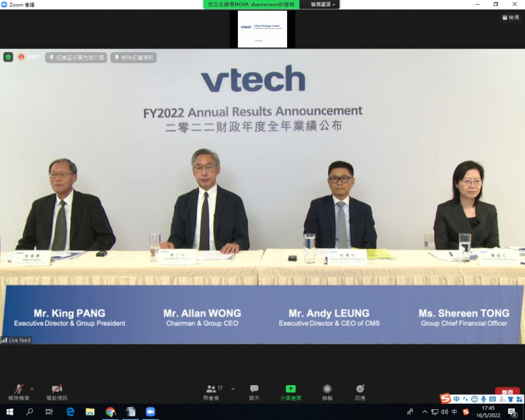This screenshot has width=525, height=420.
Task: Open the clock showing 17:45
Action: click(488, 412)
